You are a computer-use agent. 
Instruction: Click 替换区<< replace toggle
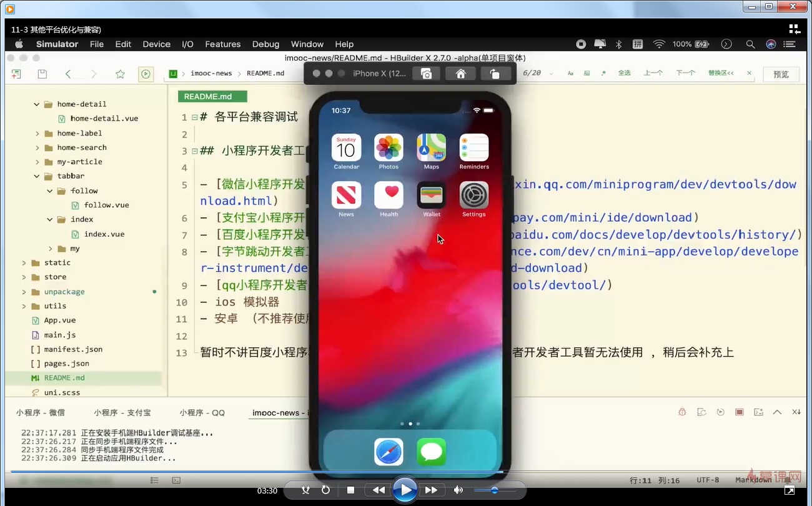tap(721, 73)
